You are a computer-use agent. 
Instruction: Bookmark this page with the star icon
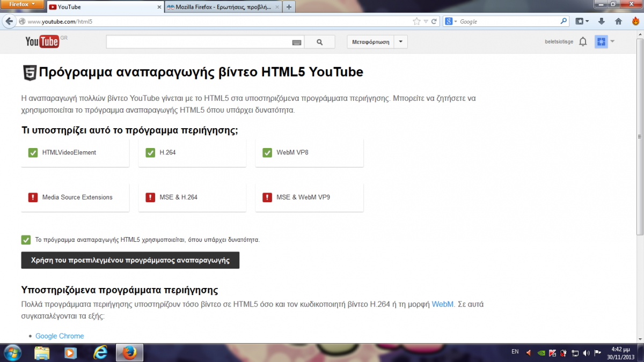coord(416,21)
